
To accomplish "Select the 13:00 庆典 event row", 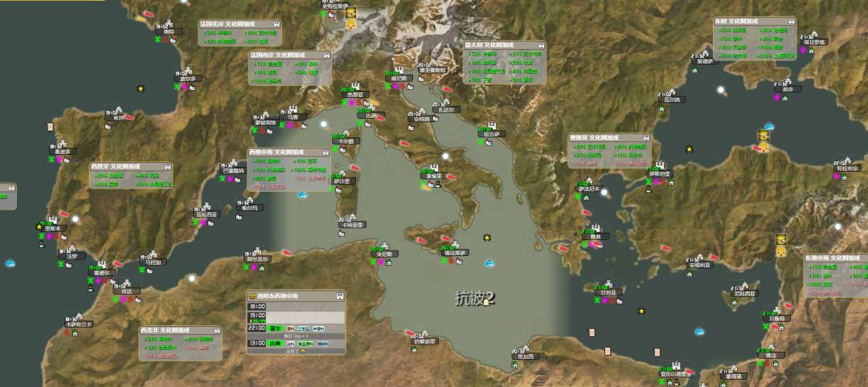I will tap(296, 344).
